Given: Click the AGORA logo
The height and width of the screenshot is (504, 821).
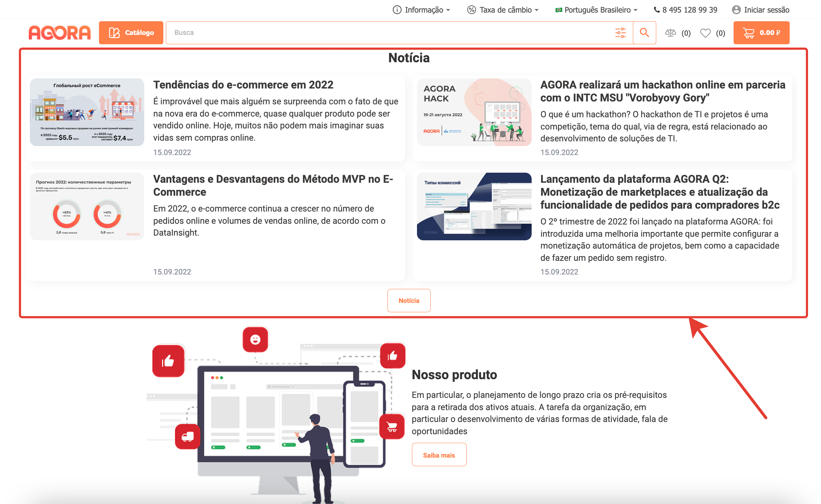Looking at the screenshot, I should [x=60, y=33].
